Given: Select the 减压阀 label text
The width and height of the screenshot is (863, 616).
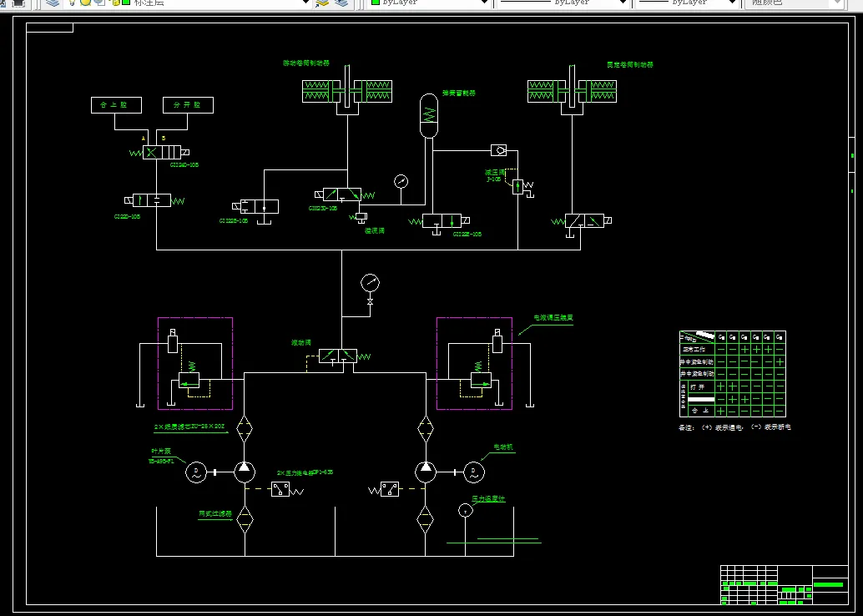Looking at the screenshot, I should [495, 172].
